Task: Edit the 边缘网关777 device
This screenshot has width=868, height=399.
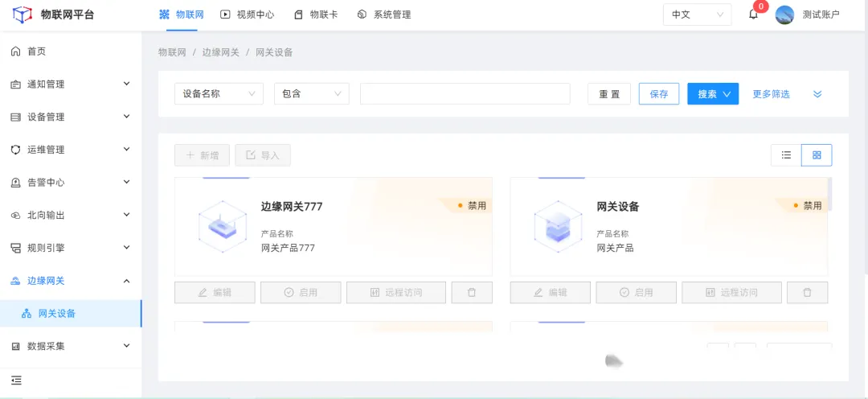Action: 215,293
